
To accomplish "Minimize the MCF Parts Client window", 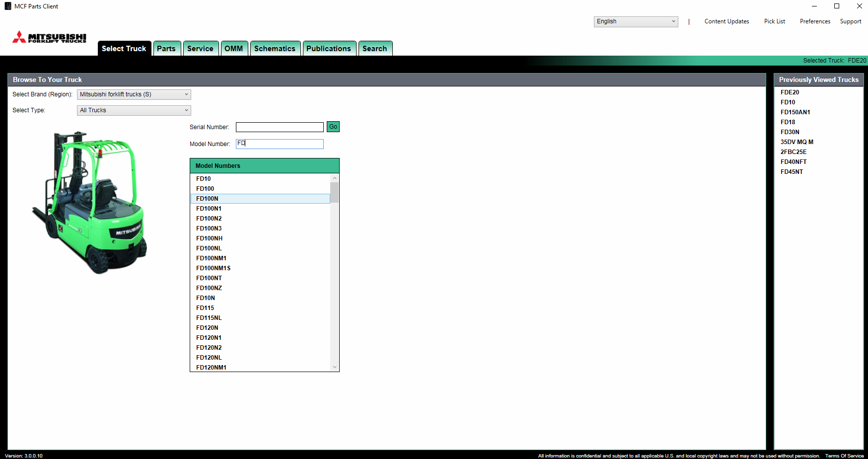I will click(x=814, y=6).
